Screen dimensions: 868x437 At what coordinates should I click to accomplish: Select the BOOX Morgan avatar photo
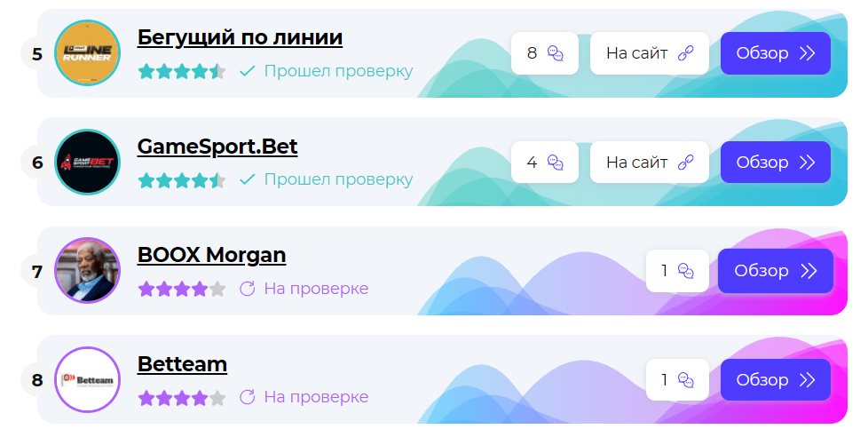click(88, 271)
